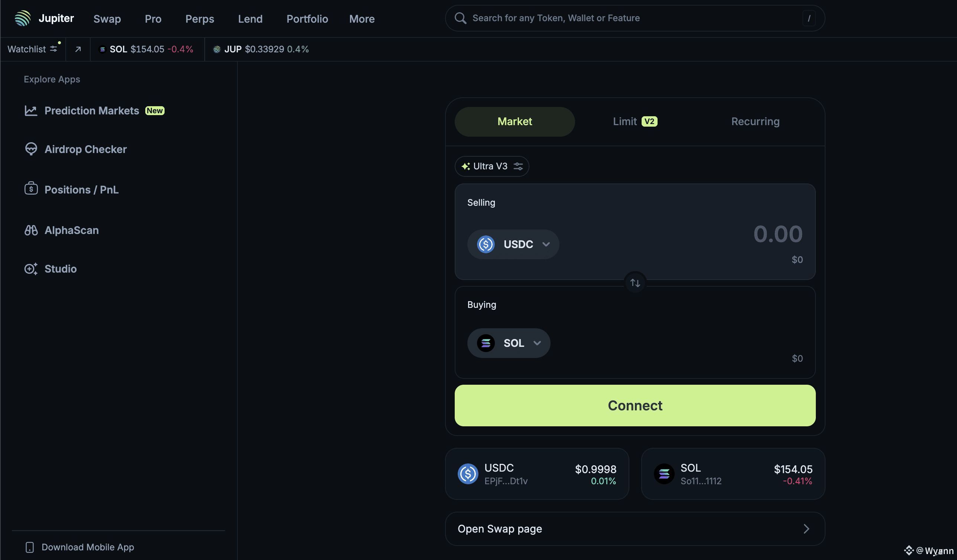Open Watchlist filter settings icon
This screenshot has height=560, width=957.
(53, 49)
